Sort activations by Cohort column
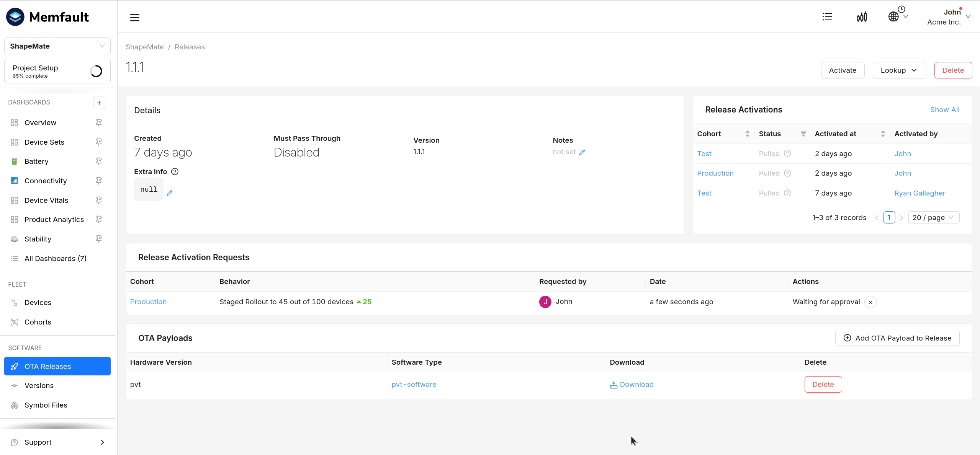This screenshot has height=455, width=980. (x=747, y=134)
